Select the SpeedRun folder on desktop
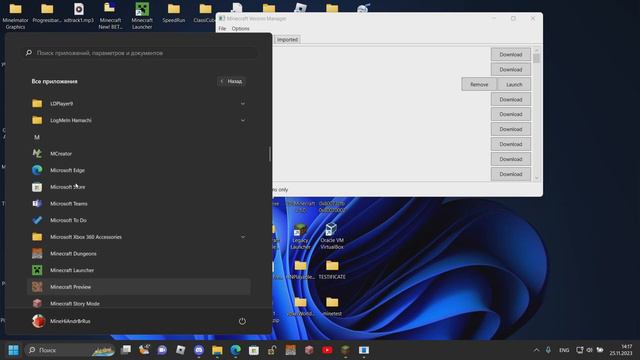 pos(174,13)
